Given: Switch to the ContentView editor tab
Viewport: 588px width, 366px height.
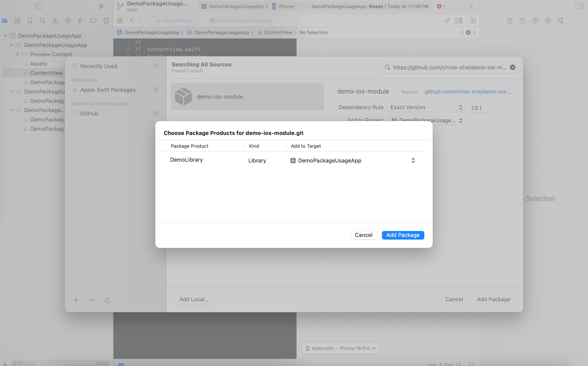Looking at the screenshot, I should point(177,20).
